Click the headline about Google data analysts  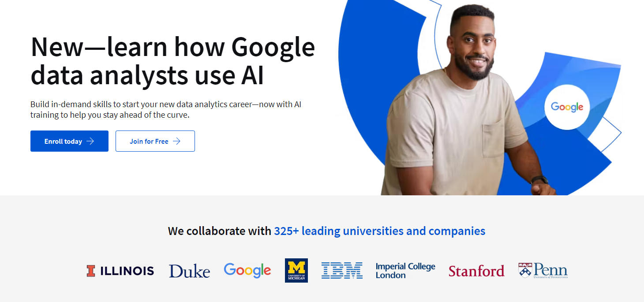172,60
